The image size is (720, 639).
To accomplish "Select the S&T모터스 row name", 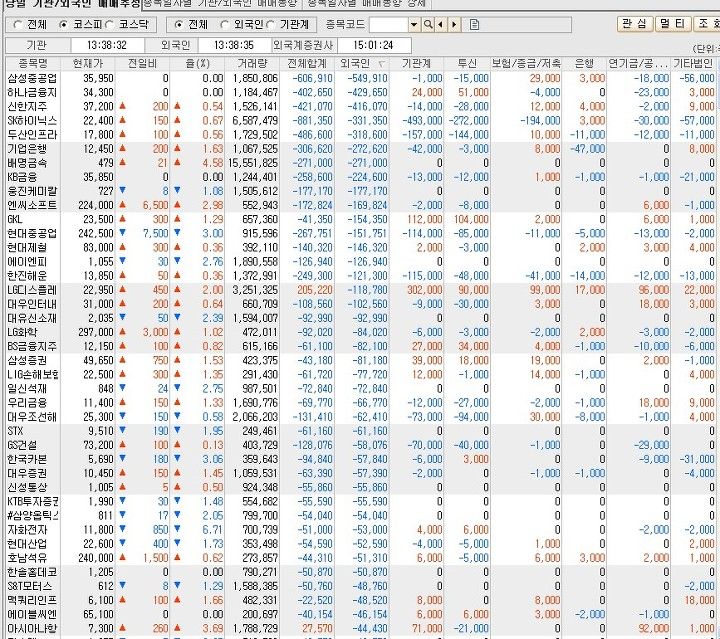I will pos(30,586).
